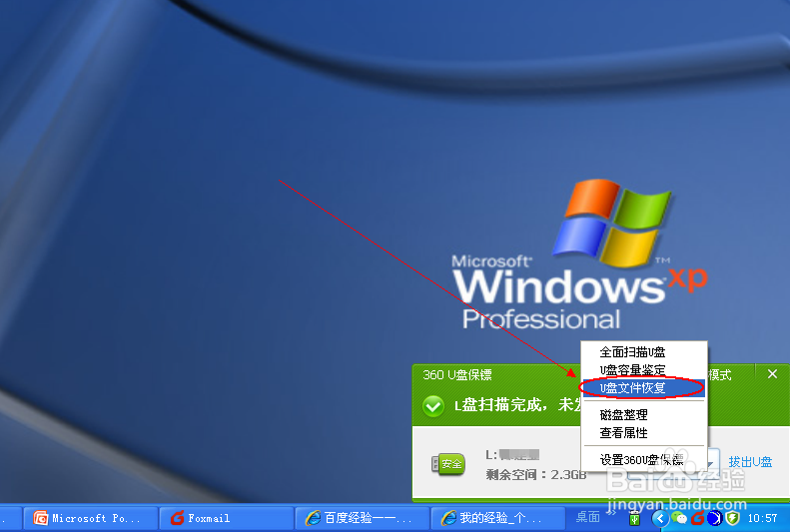Click the 剩余空间：2.3GB text
790x532 pixels.
coord(536,474)
